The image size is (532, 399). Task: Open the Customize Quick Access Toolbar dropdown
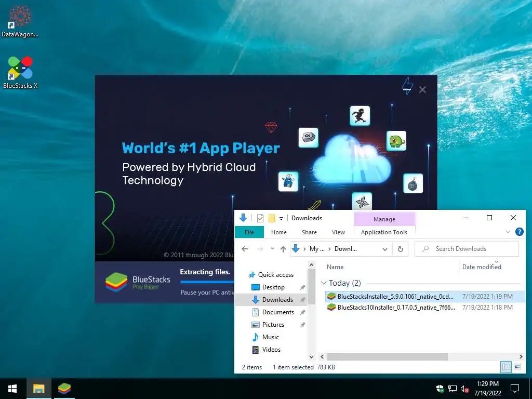(x=281, y=219)
